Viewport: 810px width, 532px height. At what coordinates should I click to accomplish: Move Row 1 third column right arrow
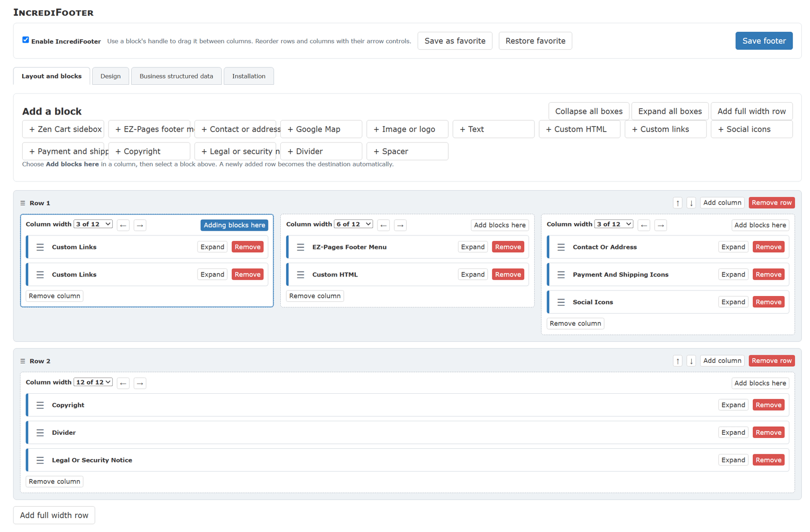pos(660,225)
